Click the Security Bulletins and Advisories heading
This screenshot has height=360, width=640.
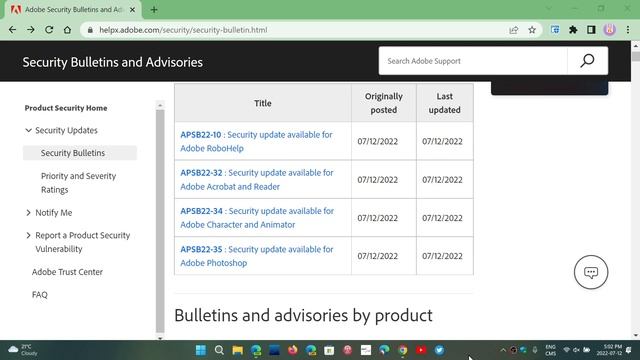[113, 62]
